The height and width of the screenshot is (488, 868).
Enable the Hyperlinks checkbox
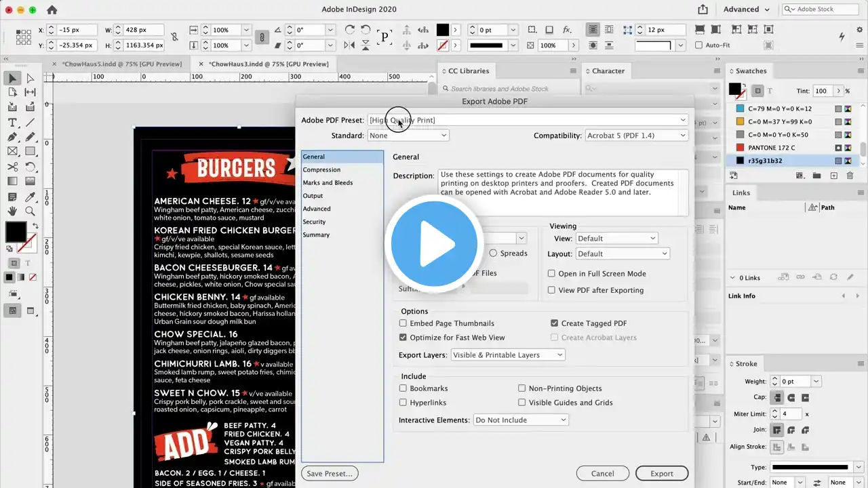click(x=403, y=403)
